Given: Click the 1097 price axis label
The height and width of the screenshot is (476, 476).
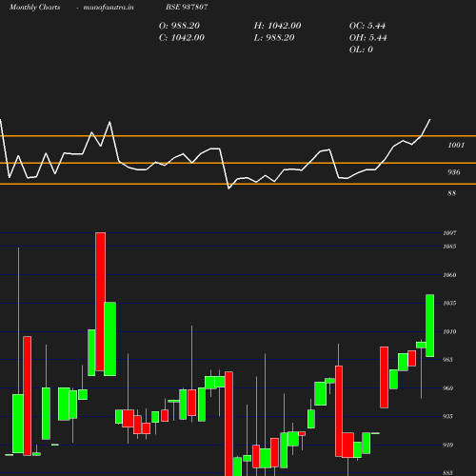Looking at the screenshot, I should [x=449, y=233].
